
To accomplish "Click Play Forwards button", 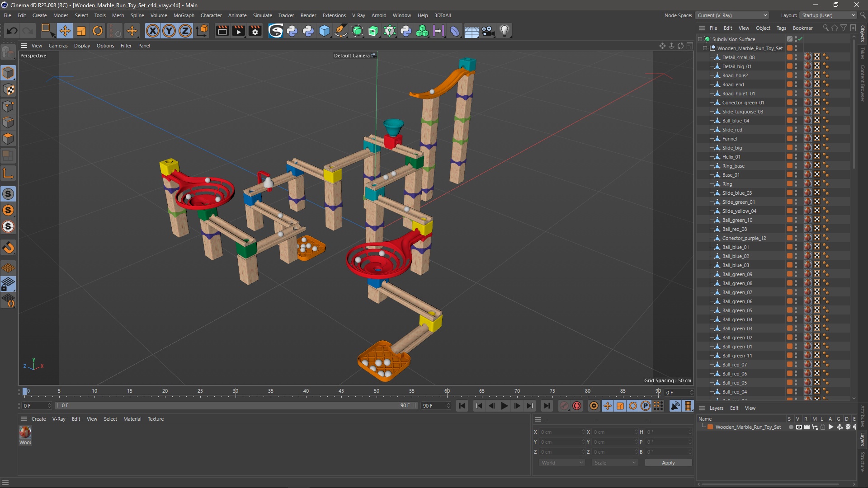I will [x=504, y=406].
